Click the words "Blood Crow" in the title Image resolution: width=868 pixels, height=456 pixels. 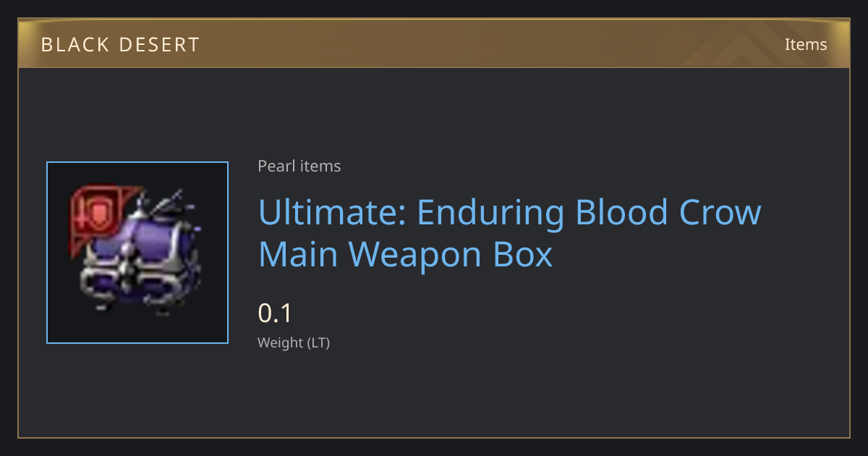click(x=668, y=213)
